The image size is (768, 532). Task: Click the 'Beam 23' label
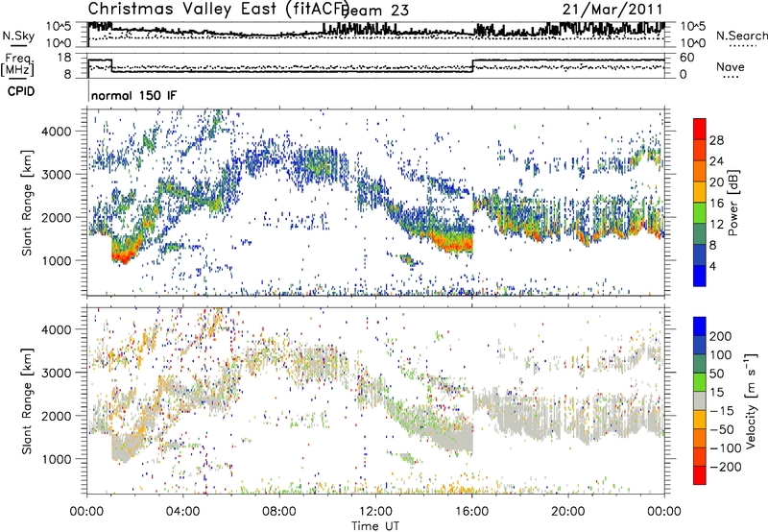coord(376,11)
